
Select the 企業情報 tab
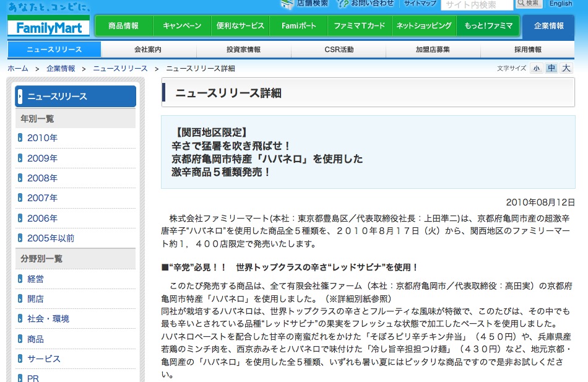point(548,26)
